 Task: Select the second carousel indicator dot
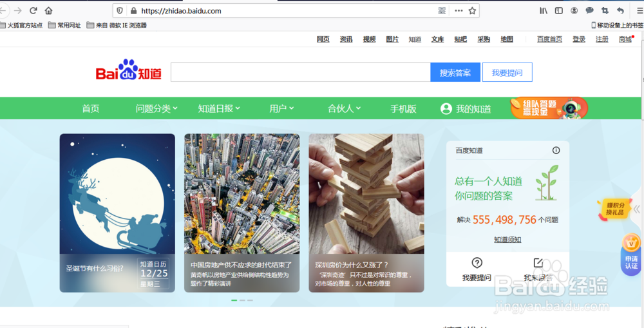coord(242,300)
